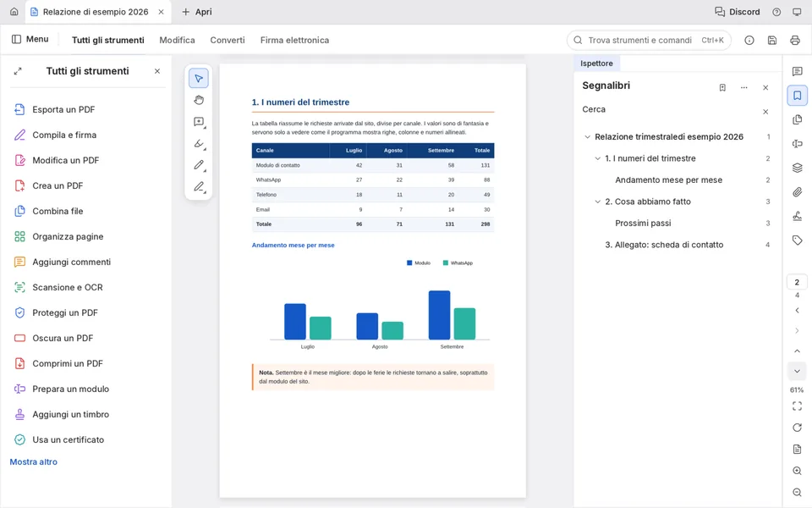Viewport: 812px width, 508px height.
Task: Switch to the Modifica tab
Action: (177, 40)
